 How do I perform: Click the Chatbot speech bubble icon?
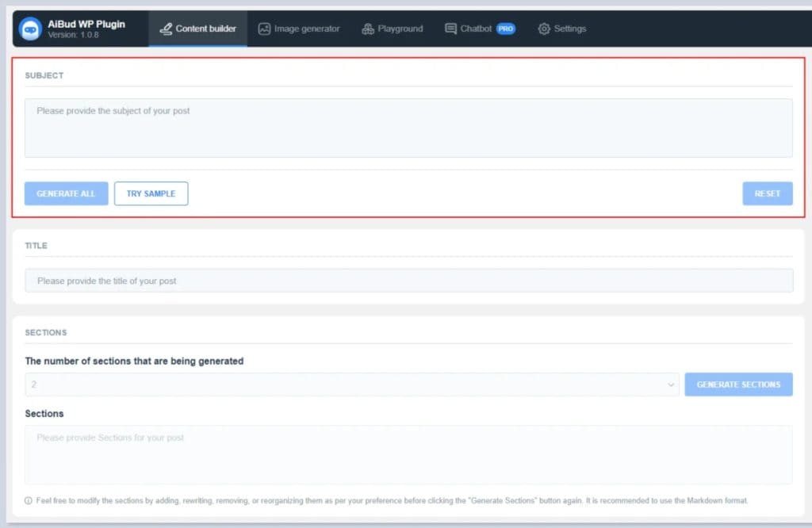coord(450,29)
